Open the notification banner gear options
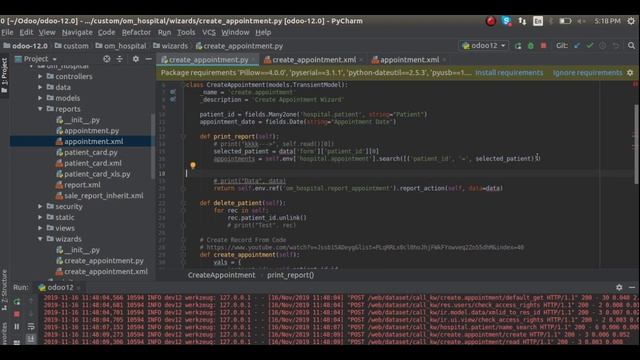This screenshot has height=360, width=640. pyautogui.click(x=630, y=73)
